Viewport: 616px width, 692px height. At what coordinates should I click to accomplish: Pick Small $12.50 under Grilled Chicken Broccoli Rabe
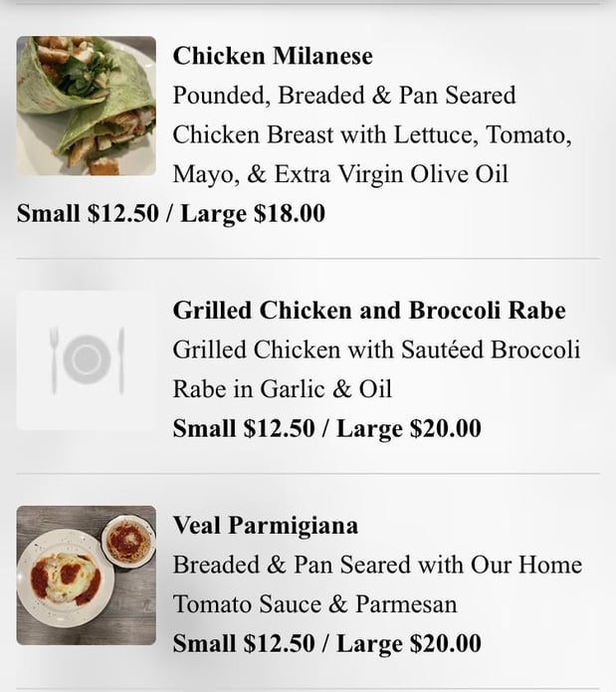click(x=244, y=428)
